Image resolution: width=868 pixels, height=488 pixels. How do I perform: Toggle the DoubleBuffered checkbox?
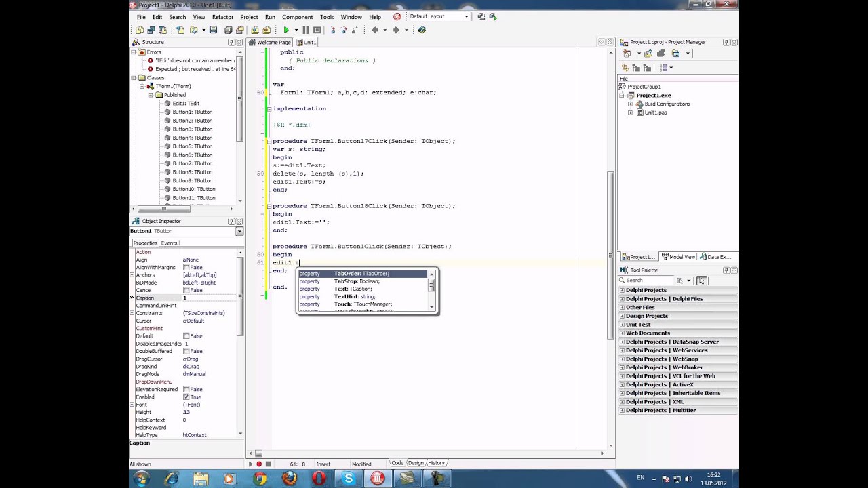coord(186,351)
